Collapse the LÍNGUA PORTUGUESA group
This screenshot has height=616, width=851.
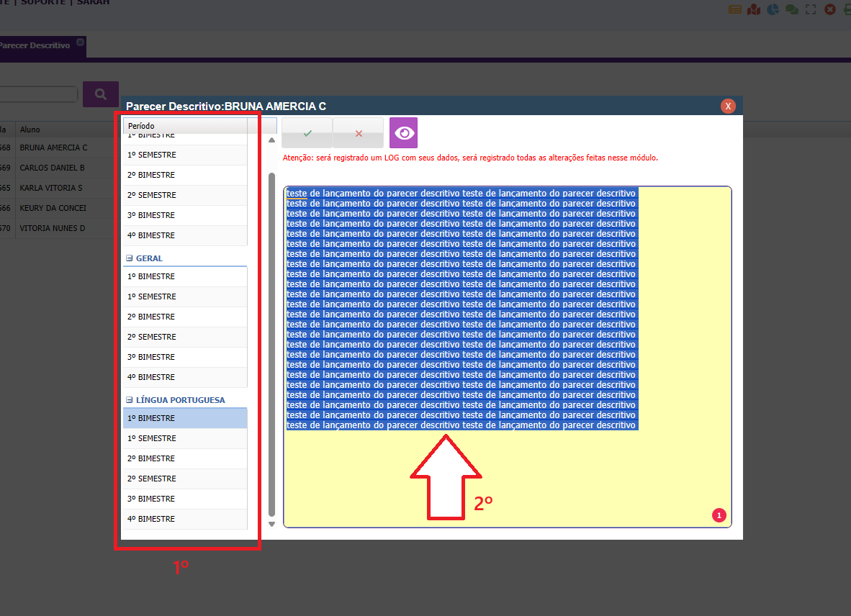point(130,400)
